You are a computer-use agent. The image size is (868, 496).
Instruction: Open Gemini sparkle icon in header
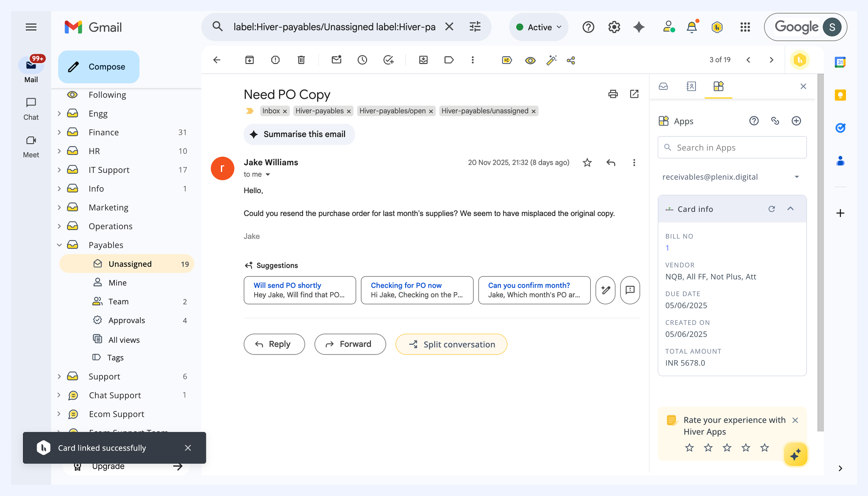(639, 27)
